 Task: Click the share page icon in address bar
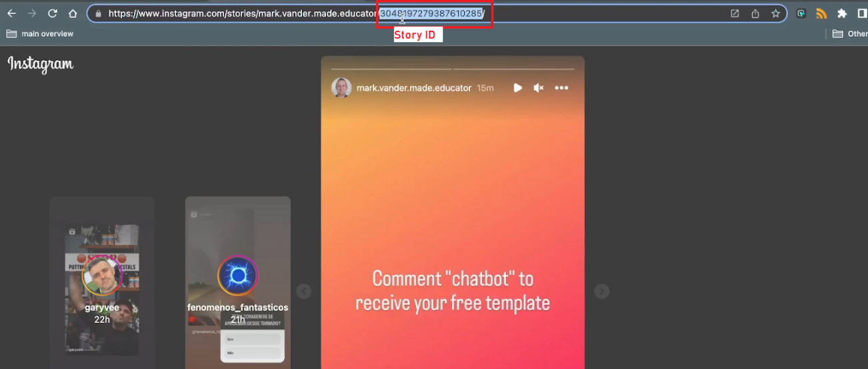pyautogui.click(x=755, y=13)
